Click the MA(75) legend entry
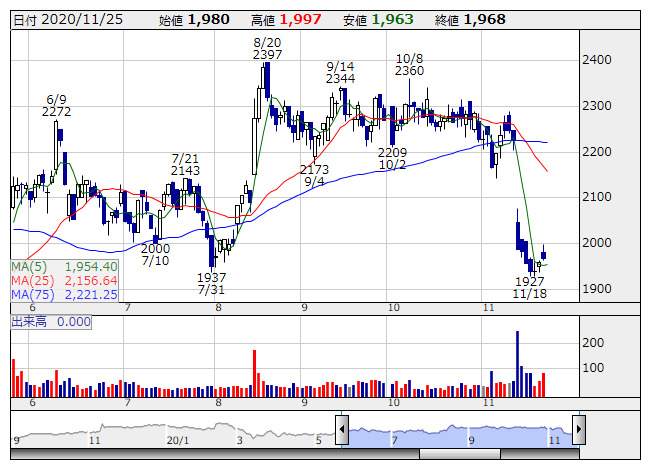This screenshot has height=470, width=653. (65, 295)
